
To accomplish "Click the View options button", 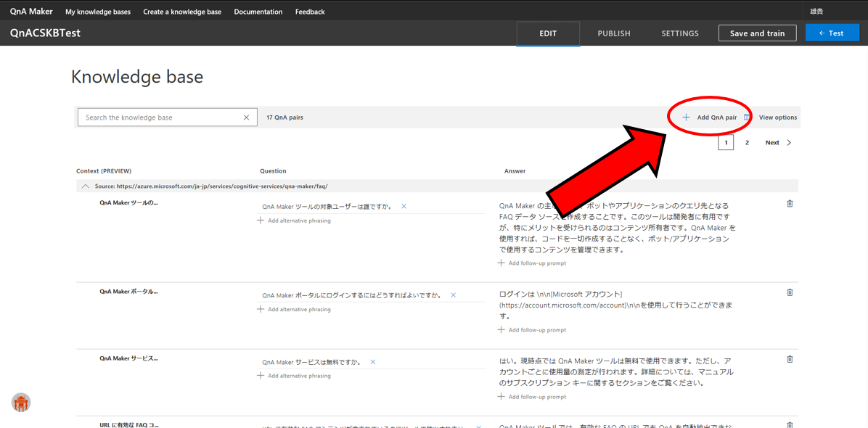I will coord(778,118).
